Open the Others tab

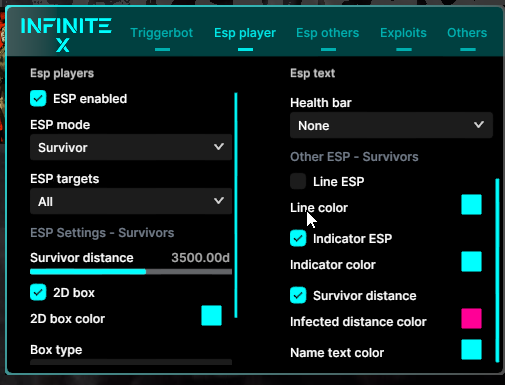(467, 33)
